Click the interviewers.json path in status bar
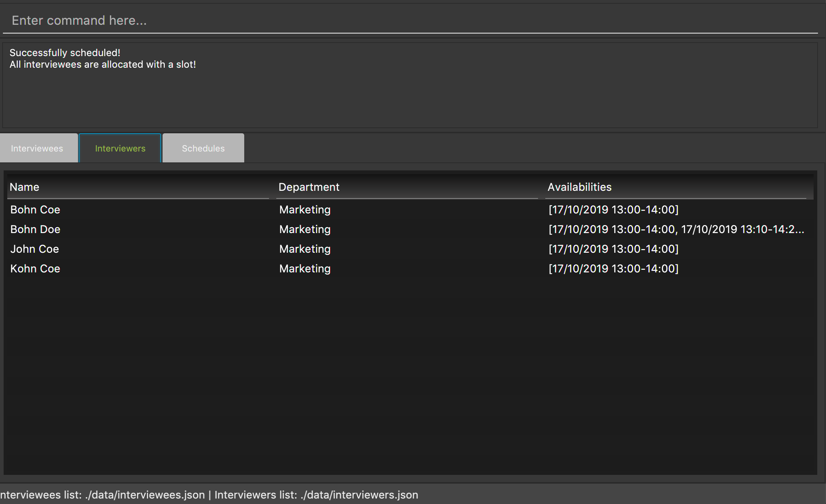Screen dimensions: 826x504 click(359, 495)
